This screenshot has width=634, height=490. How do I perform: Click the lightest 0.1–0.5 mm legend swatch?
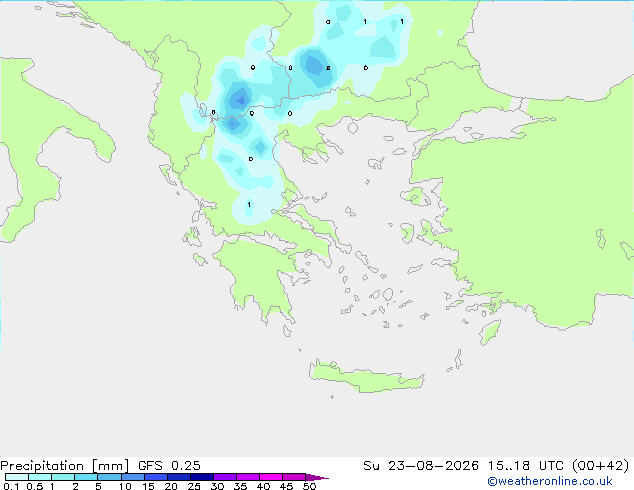tap(17, 477)
